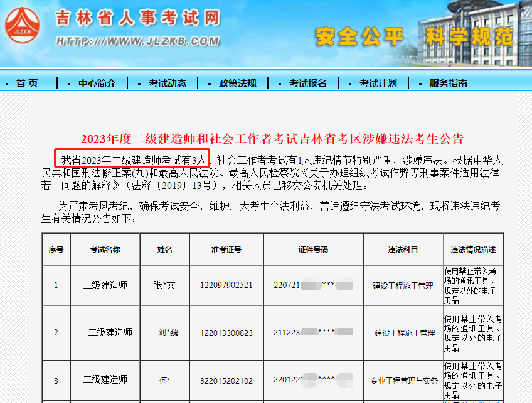
Task: Click admission number 122013300823
Action: 226,333
